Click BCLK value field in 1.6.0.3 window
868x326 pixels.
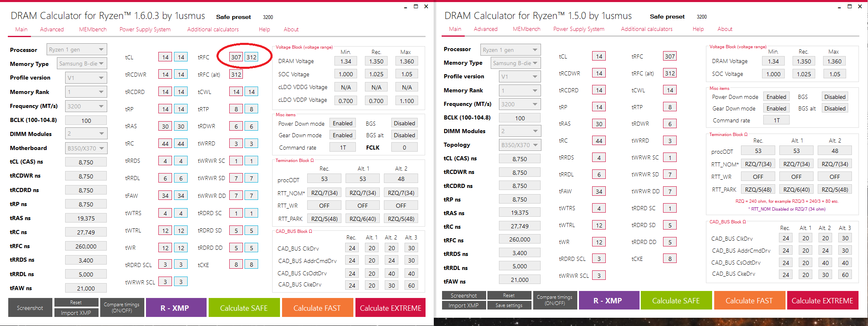coord(86,120)
